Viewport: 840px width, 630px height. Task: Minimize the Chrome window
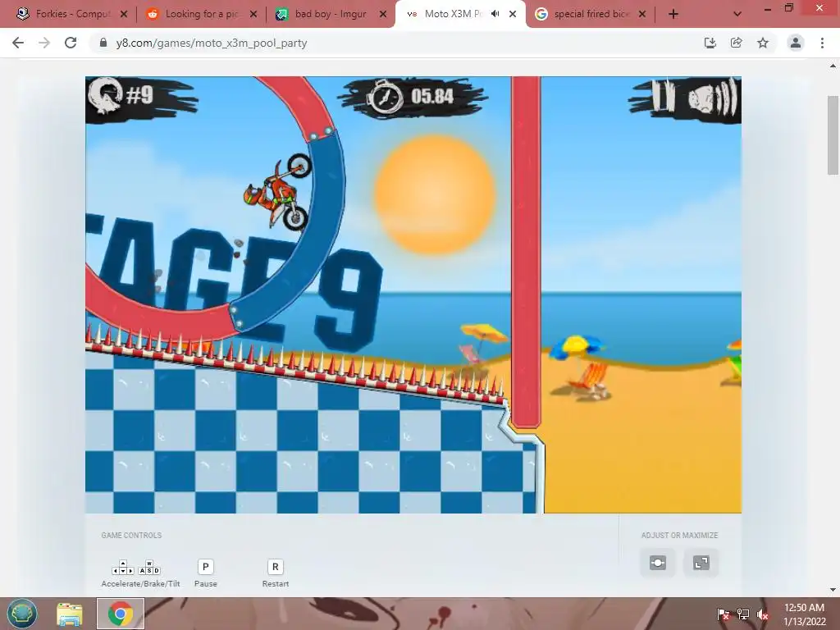point(768,9)
